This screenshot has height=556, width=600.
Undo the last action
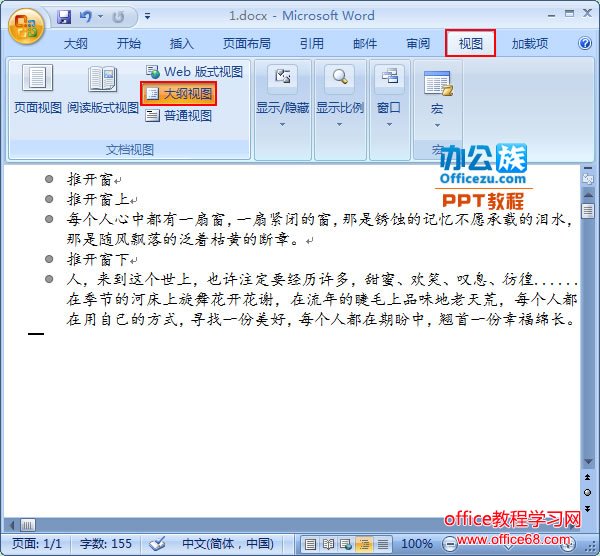(x=85, y=17)
